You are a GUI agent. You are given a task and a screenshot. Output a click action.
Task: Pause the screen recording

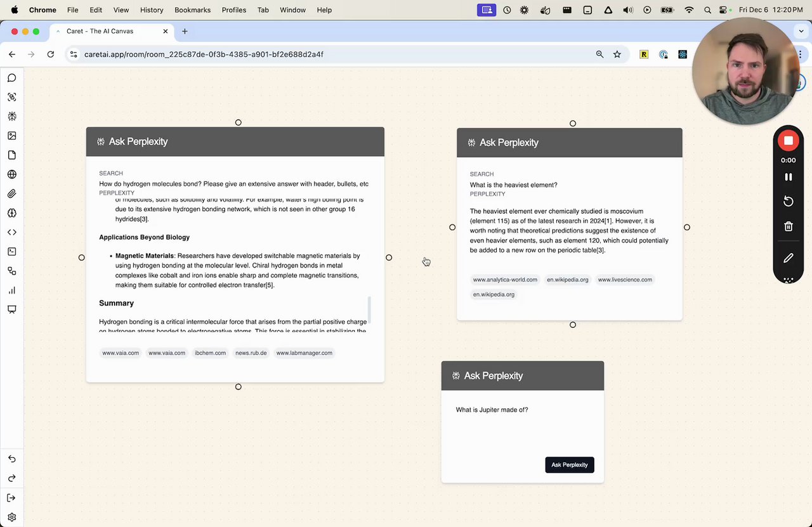pos(789,177)
